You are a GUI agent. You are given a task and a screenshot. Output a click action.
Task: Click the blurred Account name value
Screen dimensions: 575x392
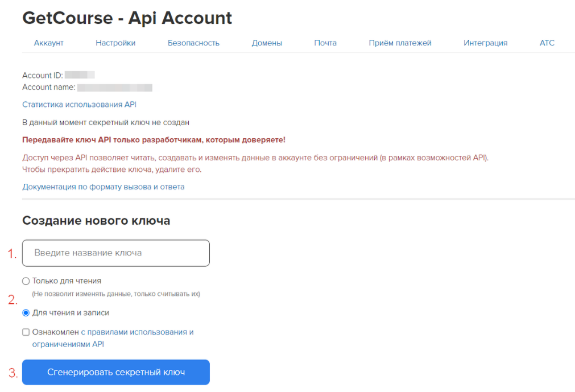pyautogui.click(x=114, y=88)
